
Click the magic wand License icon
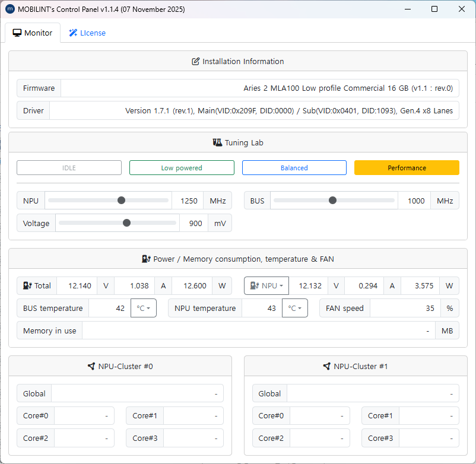coord(73,33)
